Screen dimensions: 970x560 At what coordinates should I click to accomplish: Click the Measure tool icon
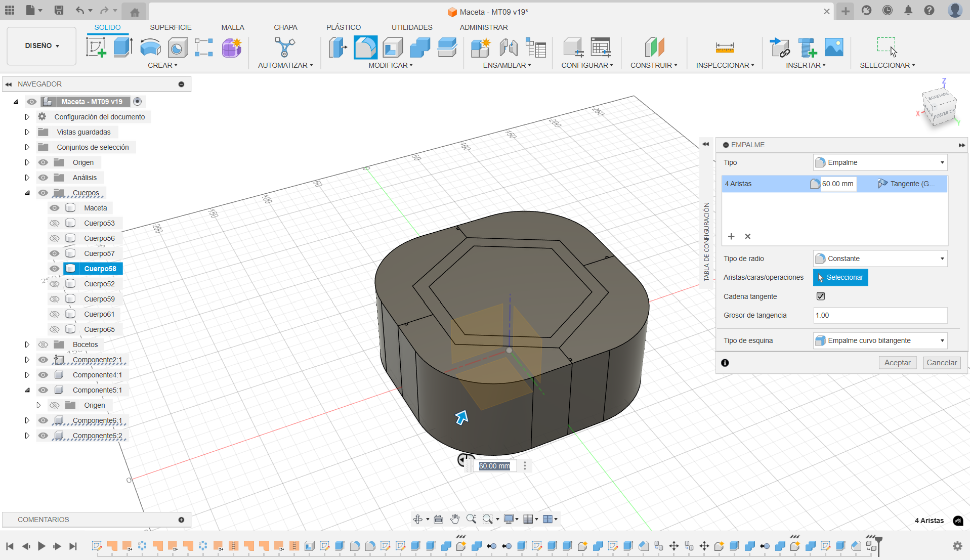click(x=725, y=48)
